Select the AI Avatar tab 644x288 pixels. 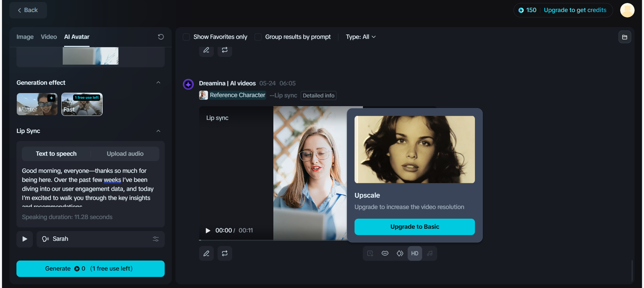77,37
